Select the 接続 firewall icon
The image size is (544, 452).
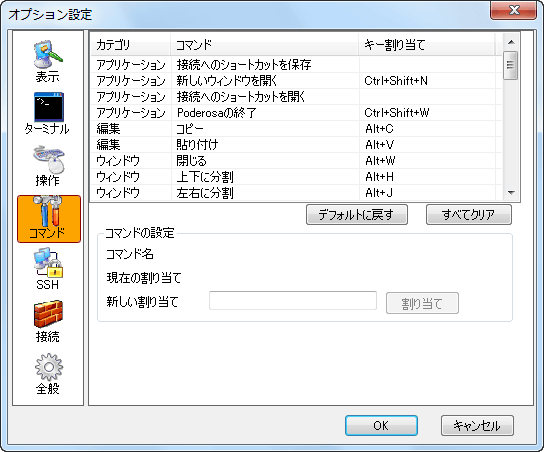click(48, 321)
